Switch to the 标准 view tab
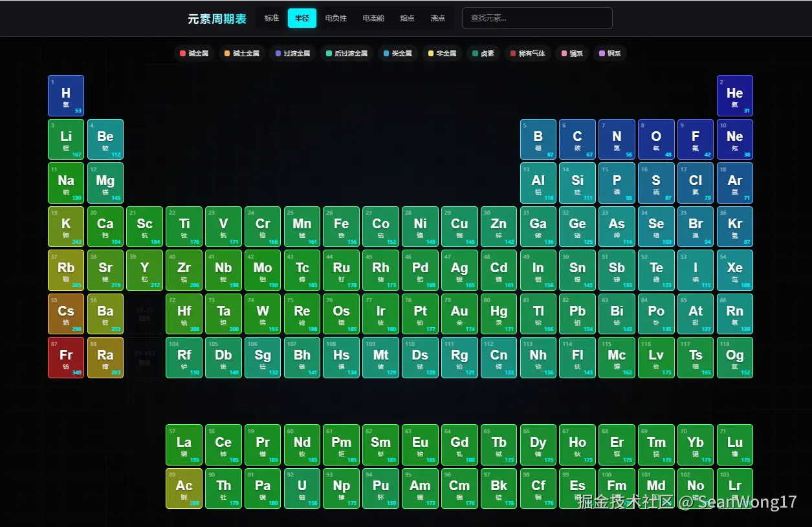Screen dimensions: 812x527 pos(270,18)
